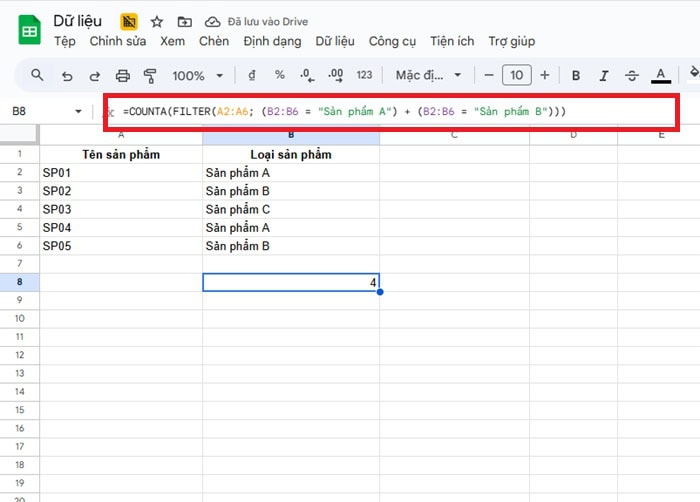Open the Google Sheets home icon
Image resolution: width=700 pixels, height=502 pixels.
point(29,30)
